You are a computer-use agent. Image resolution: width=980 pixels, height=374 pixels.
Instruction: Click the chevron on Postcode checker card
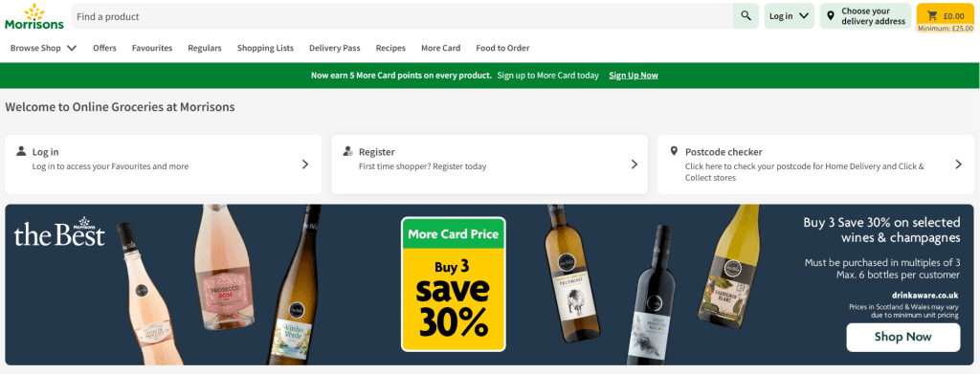point(959,165)
